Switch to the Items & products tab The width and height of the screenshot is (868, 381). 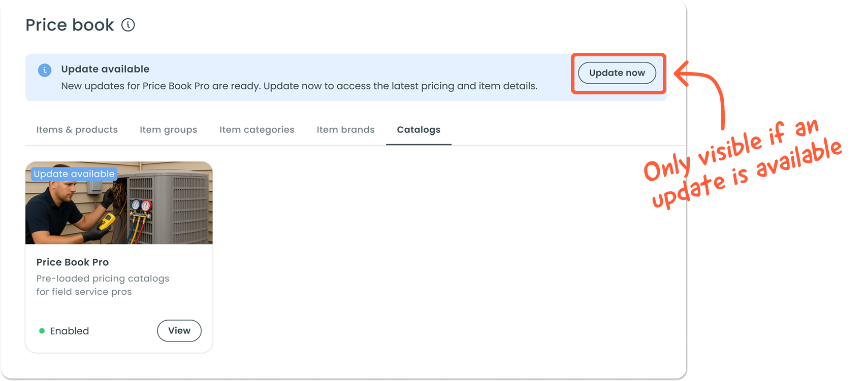77,130
